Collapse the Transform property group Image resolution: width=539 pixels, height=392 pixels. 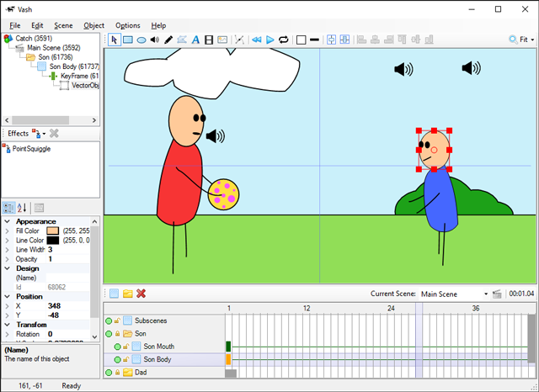[x=7, y=325]
